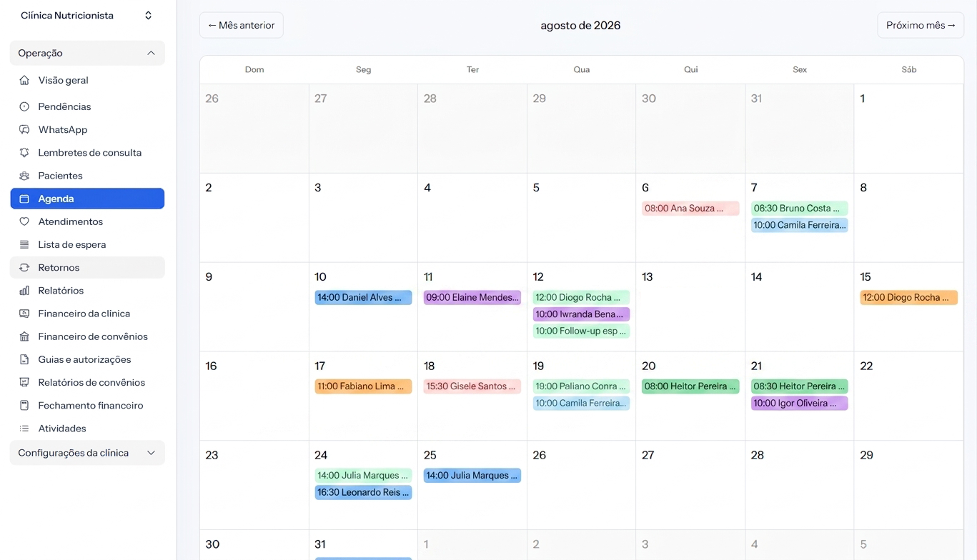Click the Retornos refresh icon
The height and width of the screenshot is (560, 977).
coord(24,267)
